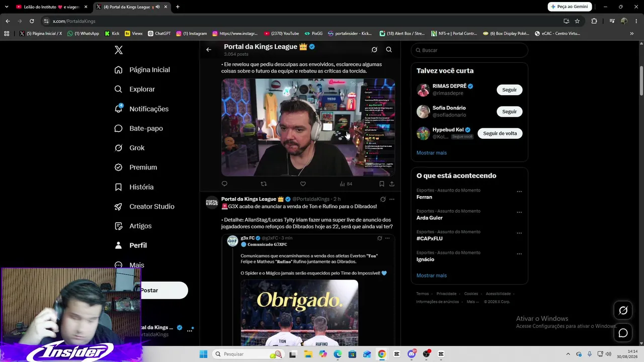The height and width of the screenshot is (362, 644).
Task: Open the Ferran trending topic
Action: pyautogui.click(x=424, y=197)
